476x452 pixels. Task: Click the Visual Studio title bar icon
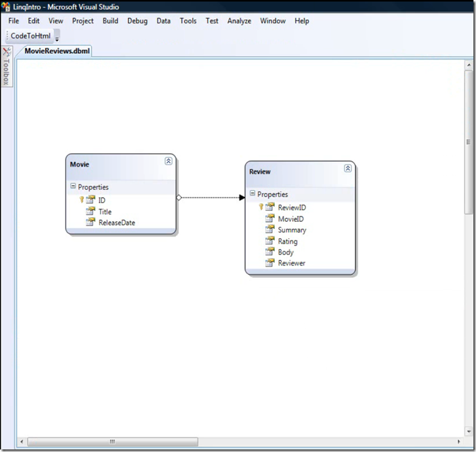pos(6,6)
